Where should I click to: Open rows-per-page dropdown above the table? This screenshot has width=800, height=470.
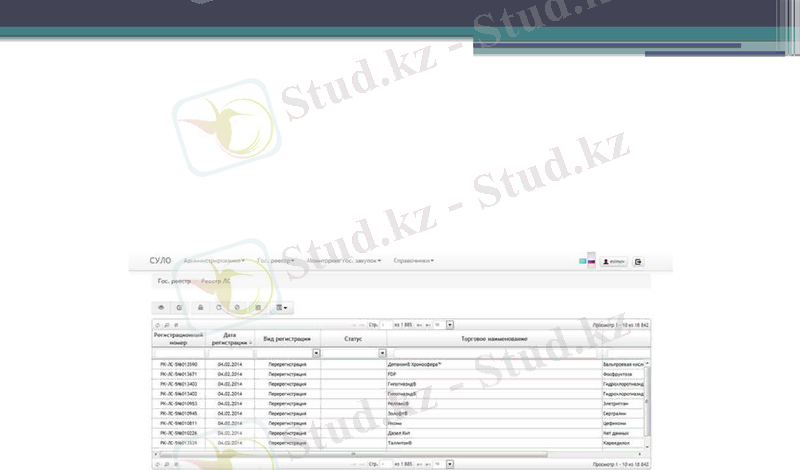coord(449,325)
